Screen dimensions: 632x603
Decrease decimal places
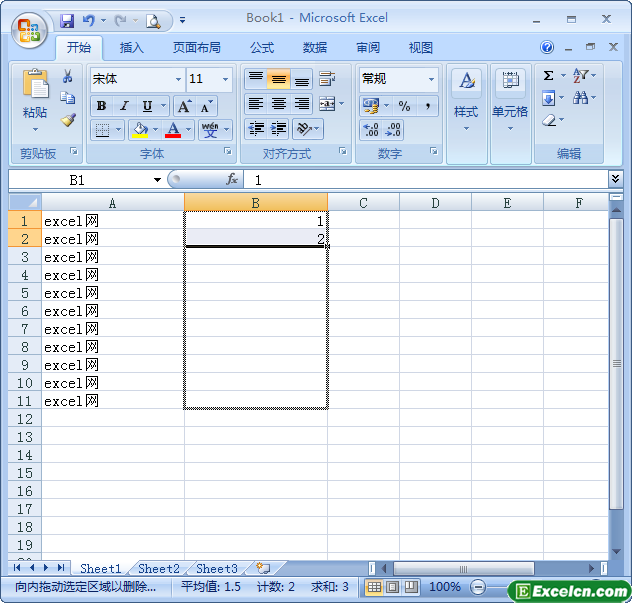tap(393, 130)
